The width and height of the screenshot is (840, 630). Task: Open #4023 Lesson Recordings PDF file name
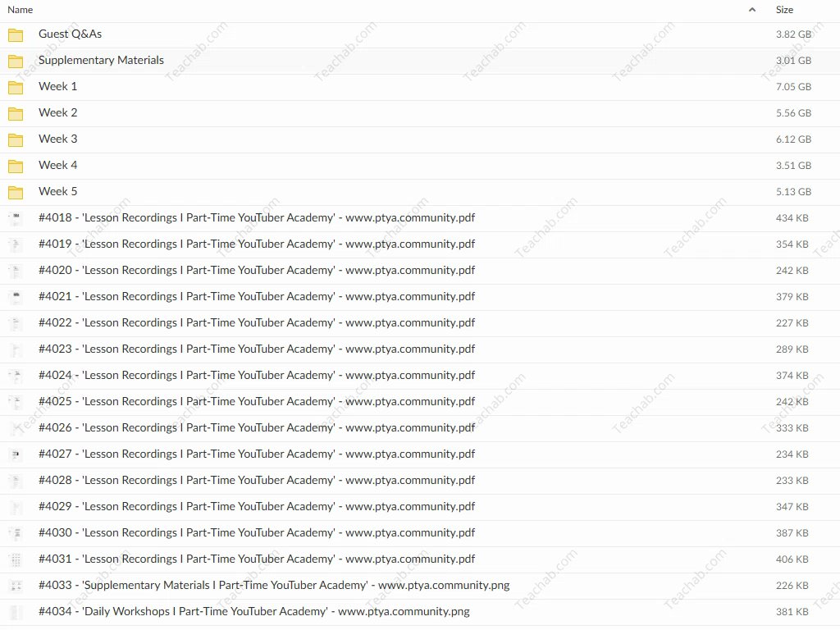pos(257,349)
